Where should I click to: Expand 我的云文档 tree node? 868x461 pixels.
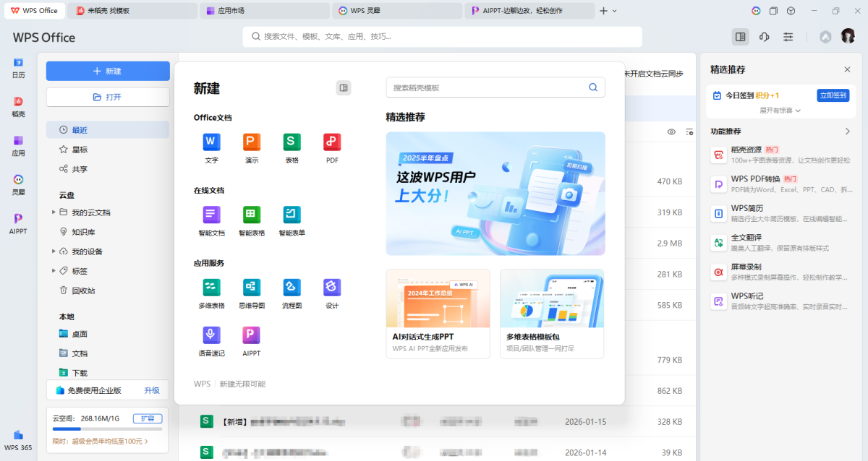[54, 212]
